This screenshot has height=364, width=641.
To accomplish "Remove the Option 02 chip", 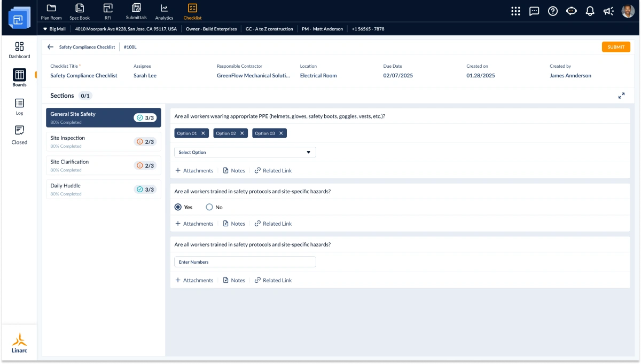I will coord(242,133).
